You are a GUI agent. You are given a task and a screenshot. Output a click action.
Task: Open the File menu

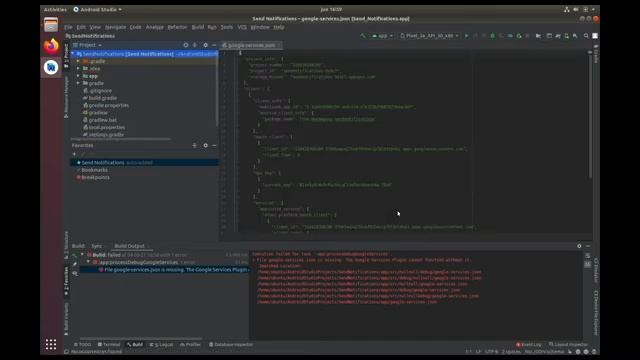pyautogui.click(x=68, y=27)
